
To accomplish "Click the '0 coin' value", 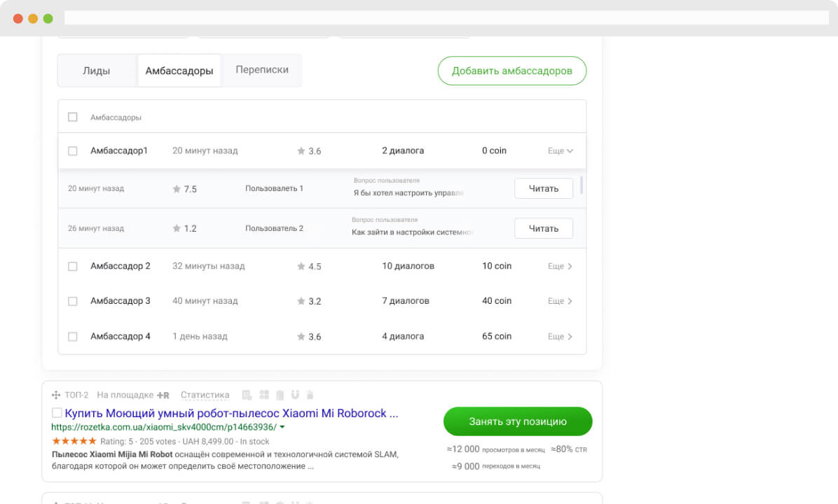I will [494, 150].
